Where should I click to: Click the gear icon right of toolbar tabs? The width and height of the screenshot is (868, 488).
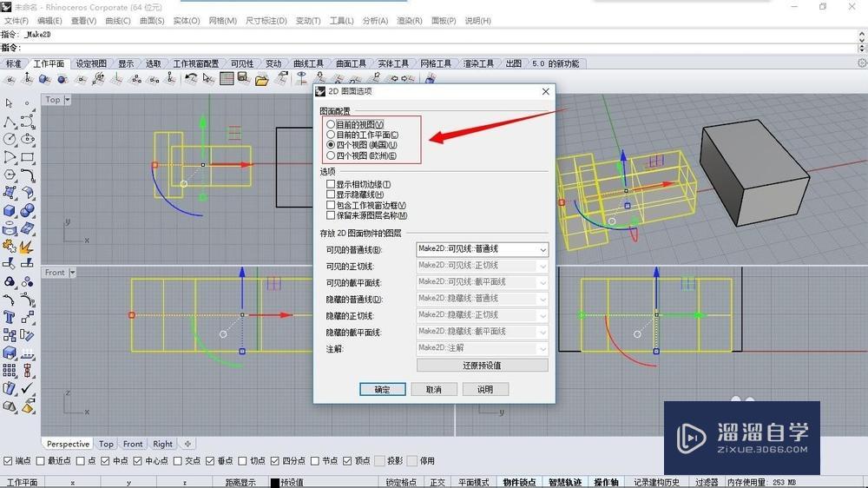tap(861, 63)
